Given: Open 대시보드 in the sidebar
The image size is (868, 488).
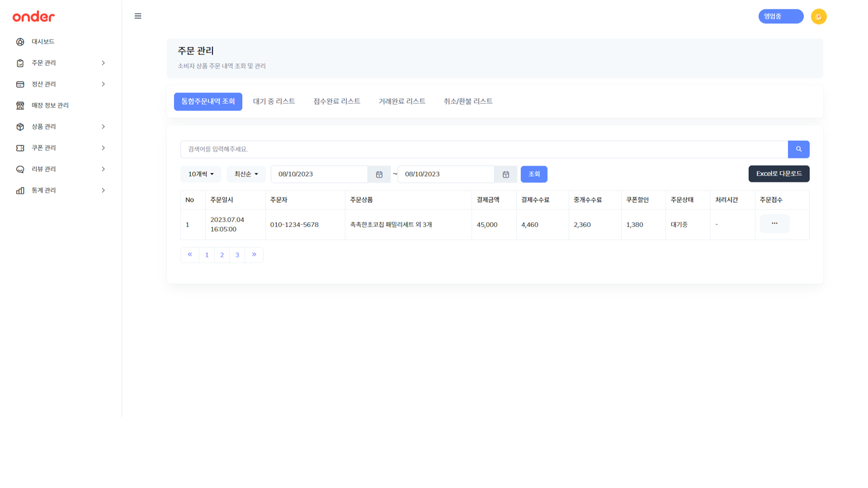Looking at the screenshot, I should (x=43, y=42).
